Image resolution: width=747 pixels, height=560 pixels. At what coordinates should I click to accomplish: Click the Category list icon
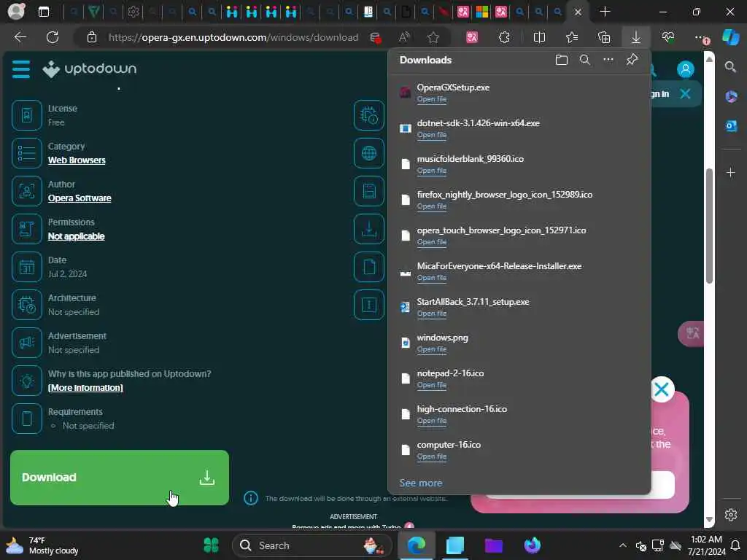point(27,153)
